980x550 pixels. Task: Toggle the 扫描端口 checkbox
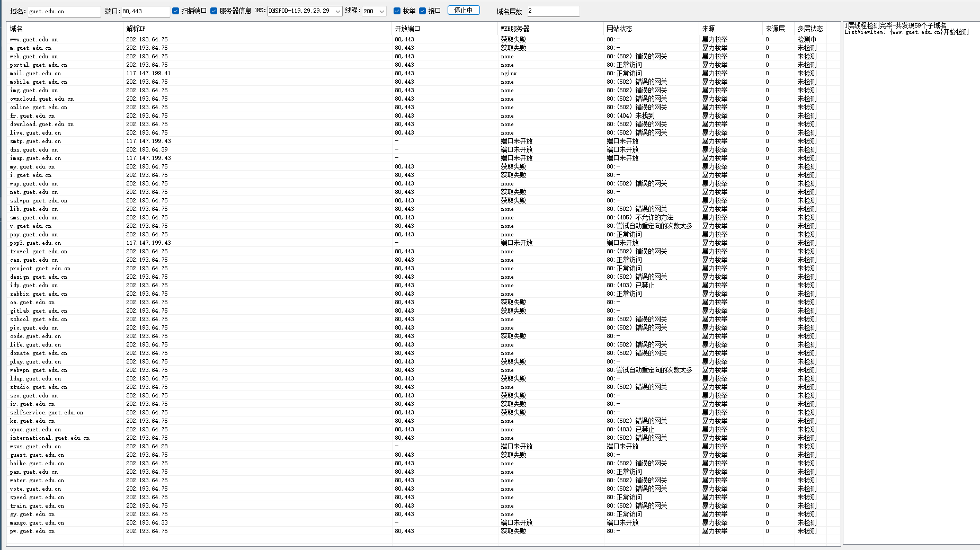176,11
